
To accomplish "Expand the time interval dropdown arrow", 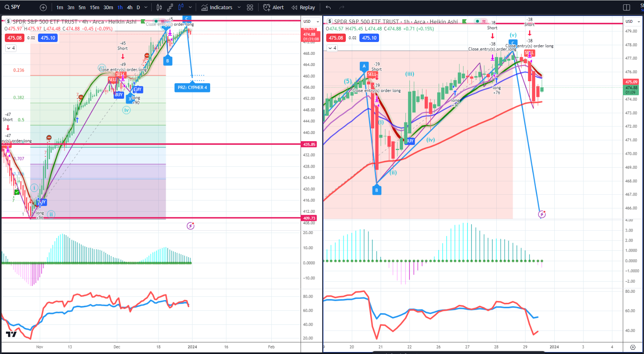I will [146, 7].
